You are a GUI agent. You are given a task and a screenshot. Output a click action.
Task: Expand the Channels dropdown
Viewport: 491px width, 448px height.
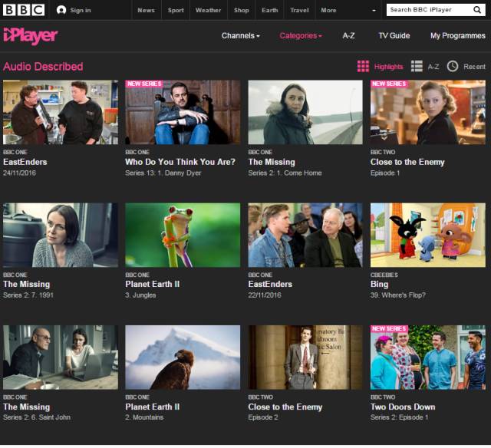point(240,36)
